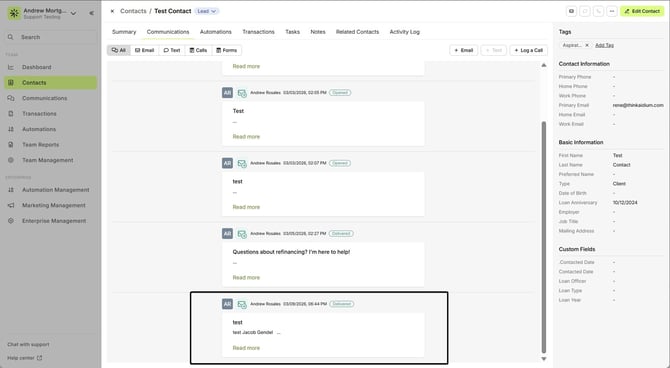Click Chat with support
670x368 pixels.
pyautogui.click(x=28, y=344)
